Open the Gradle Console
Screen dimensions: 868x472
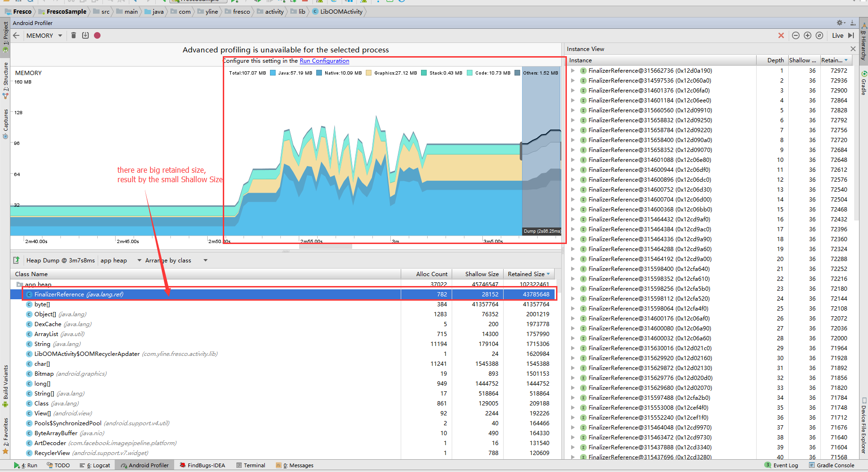coord(831,465)
